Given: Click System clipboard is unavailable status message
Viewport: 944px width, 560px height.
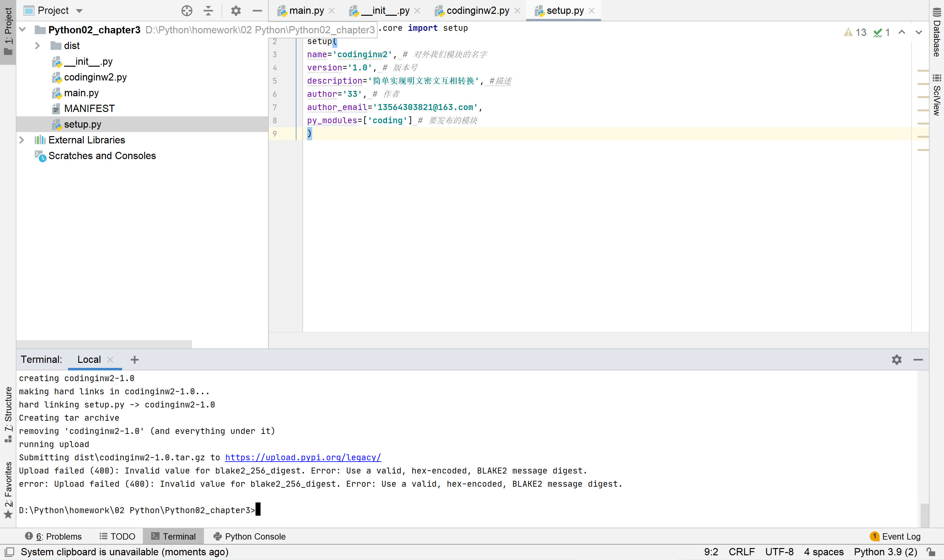Looking at the screenshot, I should click(x=125, y=552).
